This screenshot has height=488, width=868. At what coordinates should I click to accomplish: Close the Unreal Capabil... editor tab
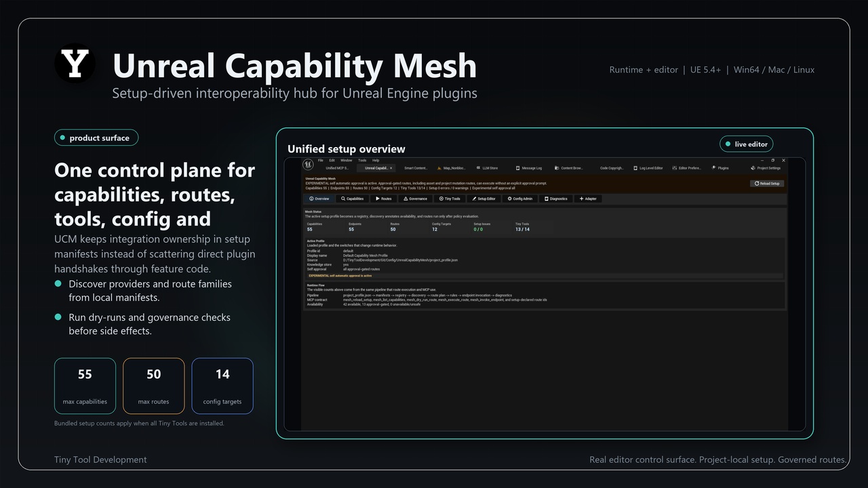pos(391,168)
